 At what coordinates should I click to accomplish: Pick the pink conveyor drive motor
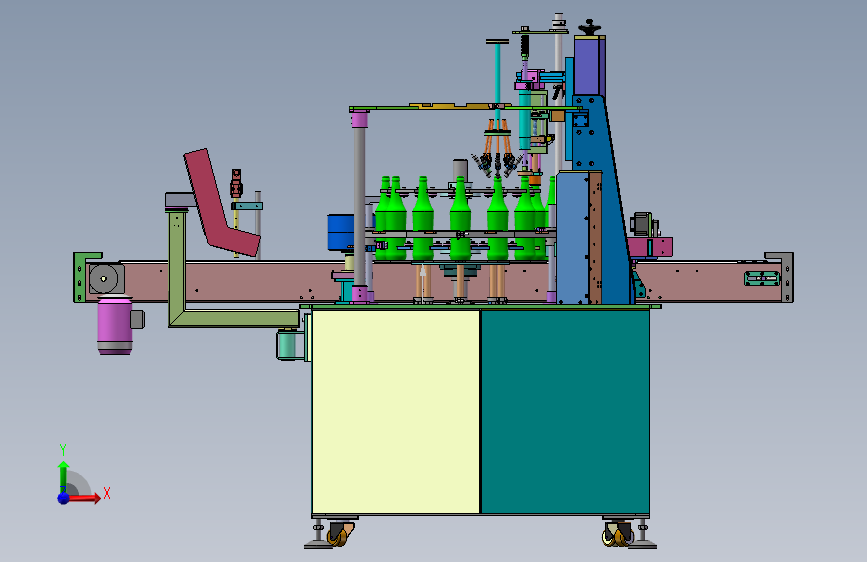click(115, 325)
